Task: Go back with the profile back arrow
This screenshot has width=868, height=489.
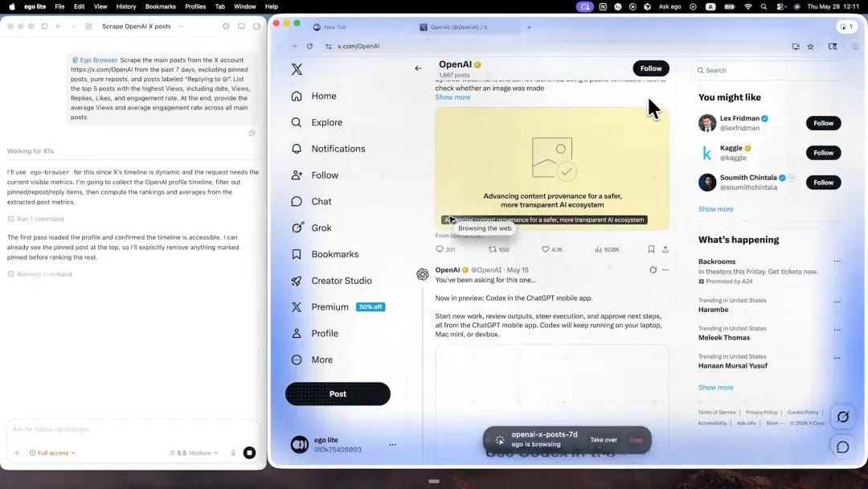Action: pyautogui.click(x=418, y=68)
